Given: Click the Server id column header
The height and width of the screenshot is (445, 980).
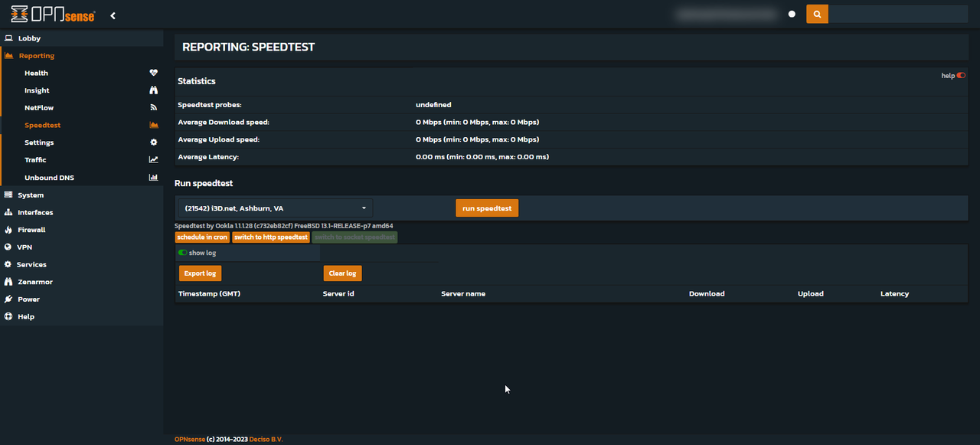Looking at the screenshot, I should (x=338, y=293).
